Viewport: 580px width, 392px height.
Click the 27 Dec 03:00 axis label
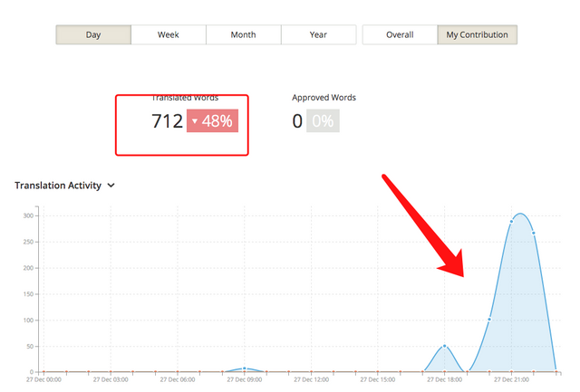[111, 380]
